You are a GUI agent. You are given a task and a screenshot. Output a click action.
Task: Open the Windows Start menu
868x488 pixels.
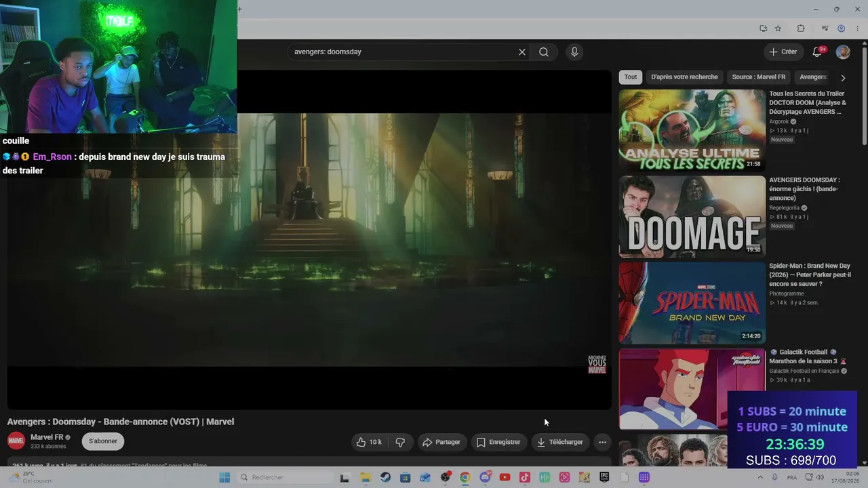[x=224, y=477]
